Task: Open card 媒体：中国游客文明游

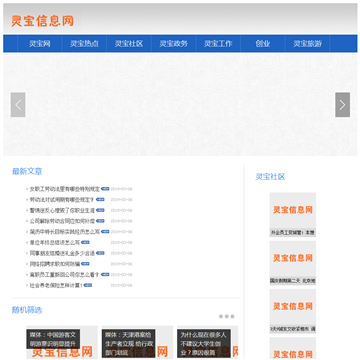Action: (62, 342)
